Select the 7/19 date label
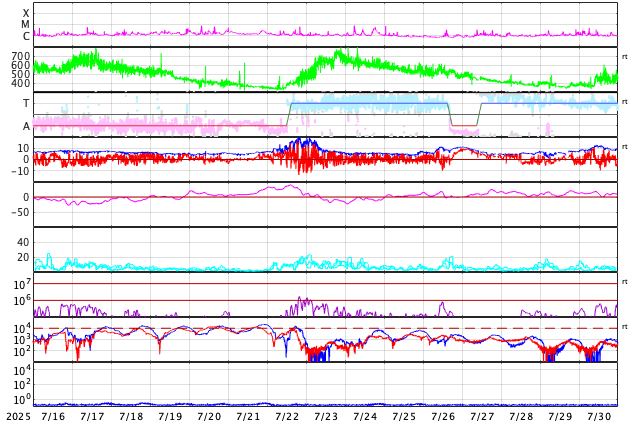Viewport: 634px width, 424px height. 170,416
